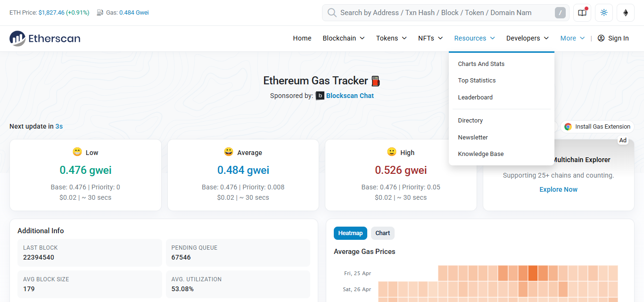This screenshot has height=302, width=644.
Task: Click Install Gas Extension button
Action: point(597,126)
